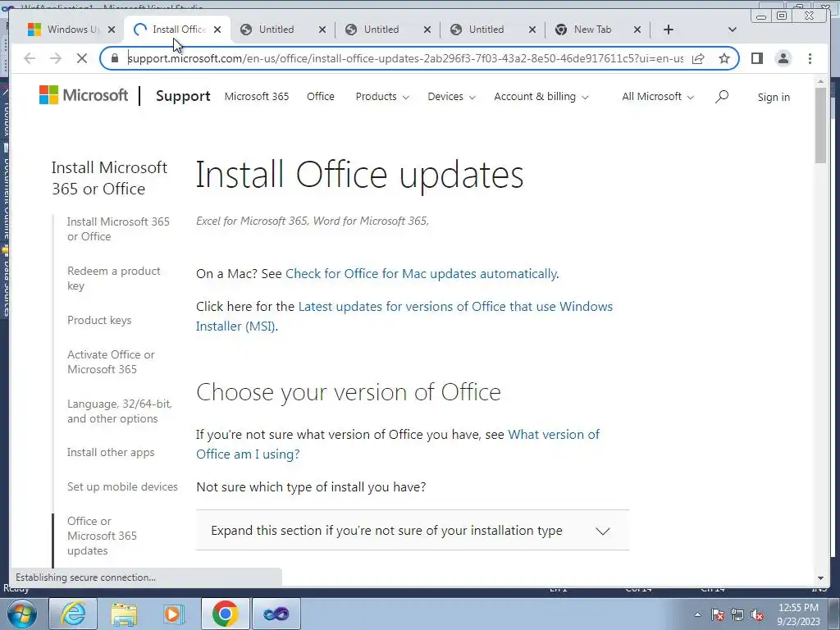
Task: Open Chrome side panel icon
Action: (756, 58)
